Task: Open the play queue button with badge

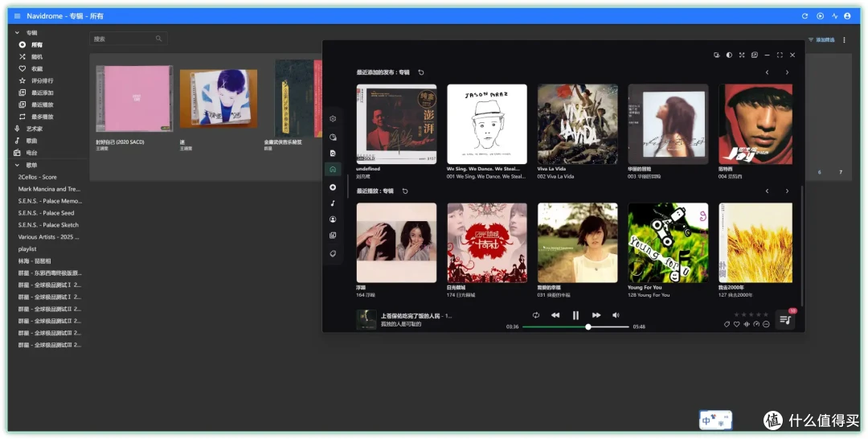Action: point(785,319)
